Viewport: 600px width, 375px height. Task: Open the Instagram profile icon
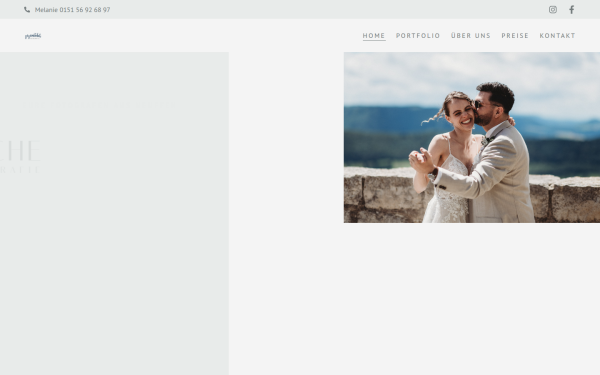[x=553, y=10]
